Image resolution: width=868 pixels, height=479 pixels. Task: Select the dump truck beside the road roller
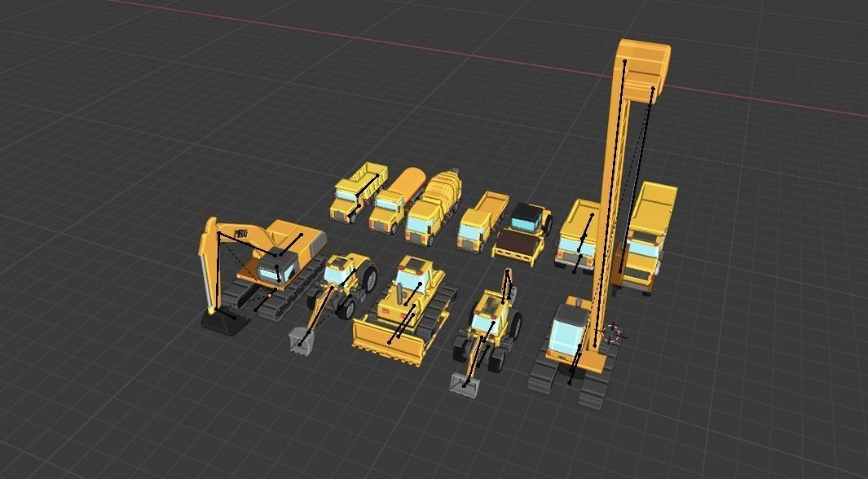click(577, 236)
